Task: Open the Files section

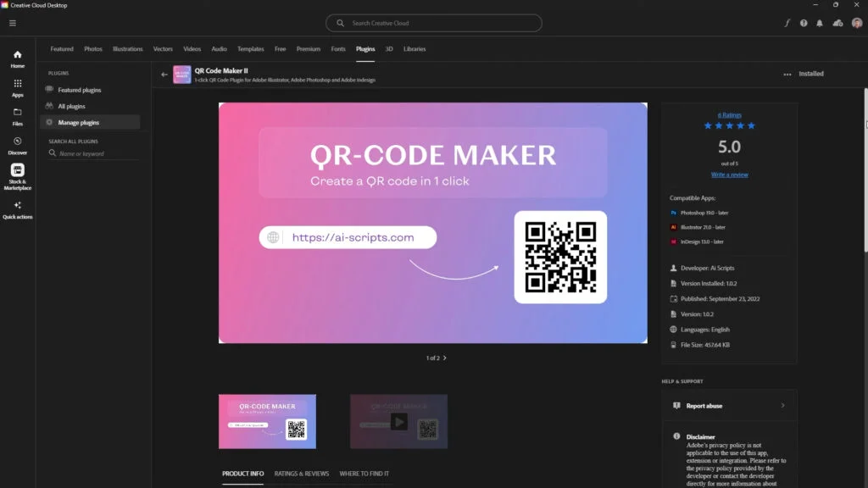Action: pyautogui.click(x=17, y=117)
